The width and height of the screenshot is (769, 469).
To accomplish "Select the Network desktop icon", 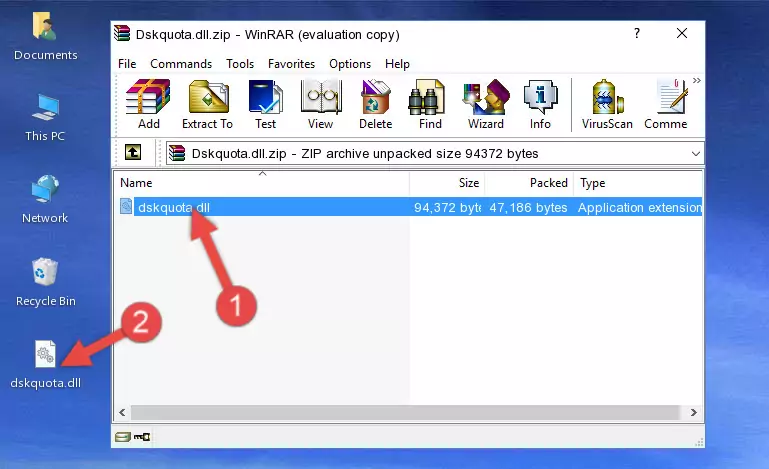I will (45, 199).
